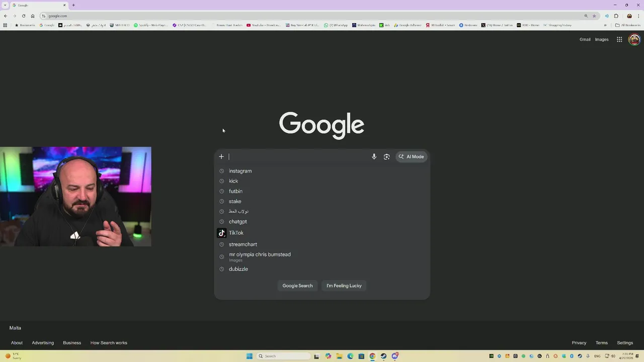Open Gmail link
This screenshot has width=644, height=362.
click(585, 39)
